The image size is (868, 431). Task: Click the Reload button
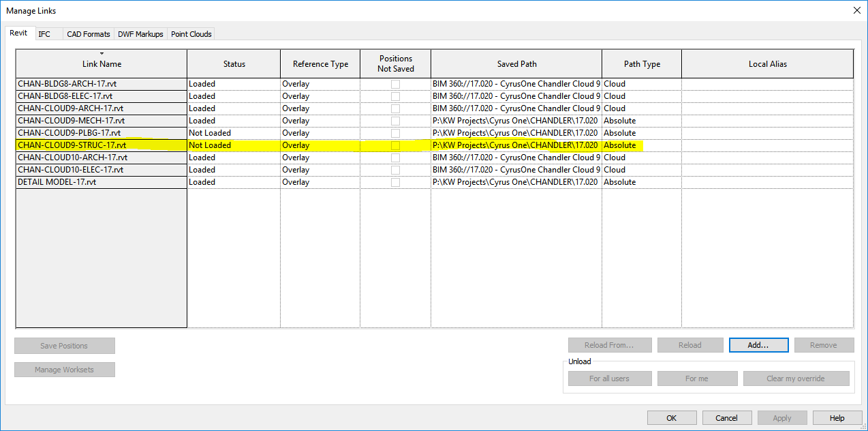point(689,345)
